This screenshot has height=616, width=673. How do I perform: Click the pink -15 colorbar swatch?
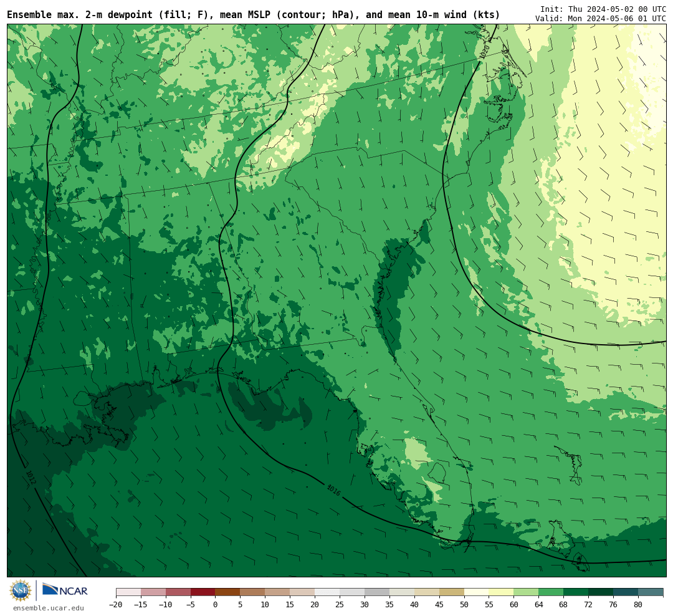(153, 592)
